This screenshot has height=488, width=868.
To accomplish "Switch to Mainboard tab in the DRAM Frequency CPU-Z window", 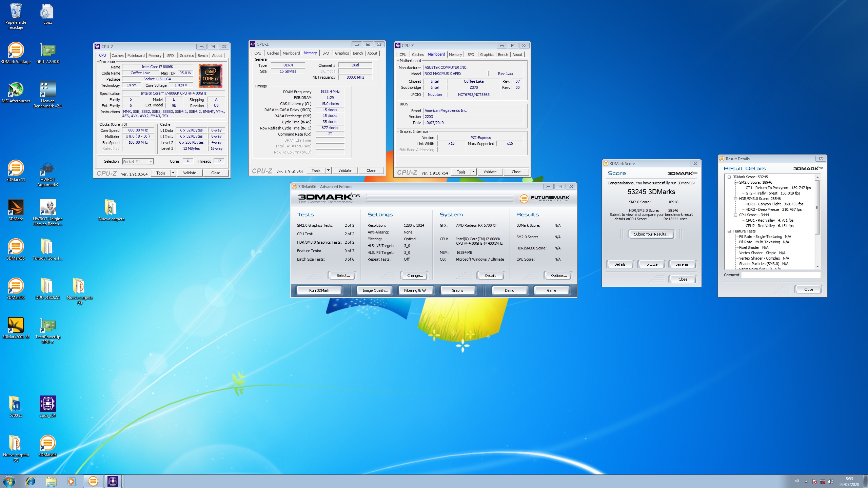I will point(291,53).
